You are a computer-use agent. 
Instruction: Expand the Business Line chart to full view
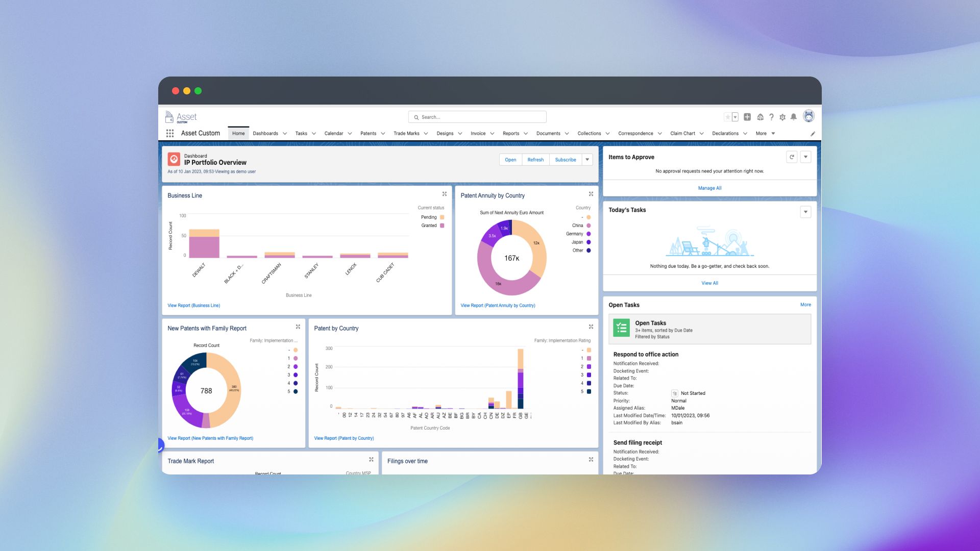(444, 194)
